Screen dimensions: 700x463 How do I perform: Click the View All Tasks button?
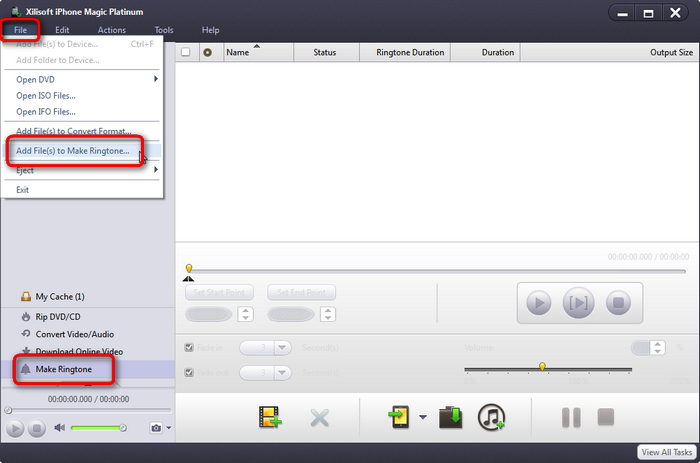(x=667, y=453)
